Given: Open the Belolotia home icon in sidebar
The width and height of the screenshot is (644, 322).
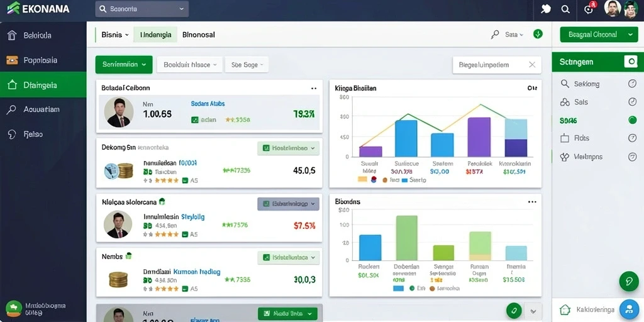Looking at the screenshot, I should (12, 35).
